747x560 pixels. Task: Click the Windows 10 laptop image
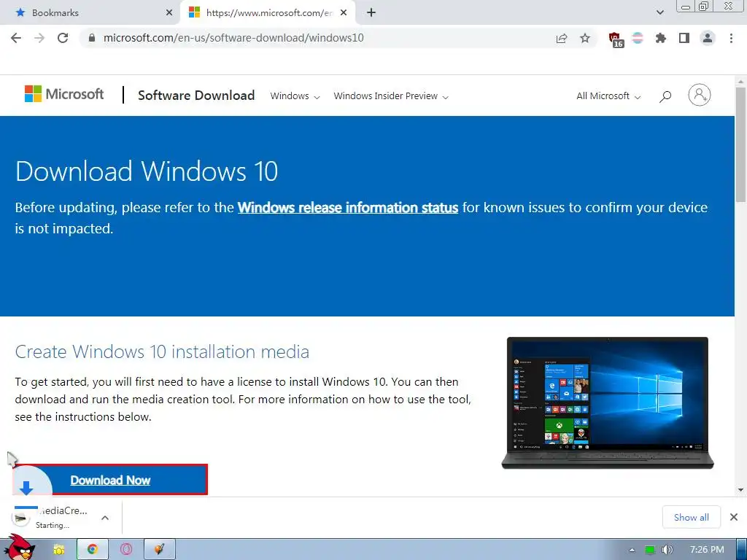[608, 402]
